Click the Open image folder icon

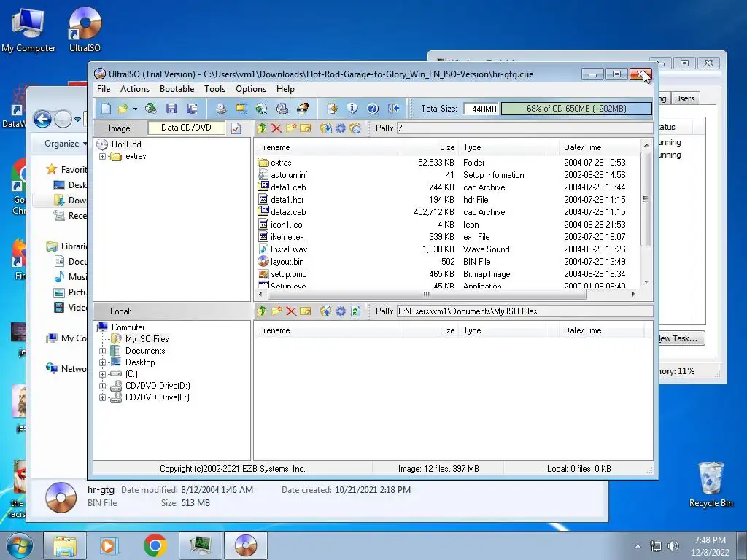pos(123,109)
